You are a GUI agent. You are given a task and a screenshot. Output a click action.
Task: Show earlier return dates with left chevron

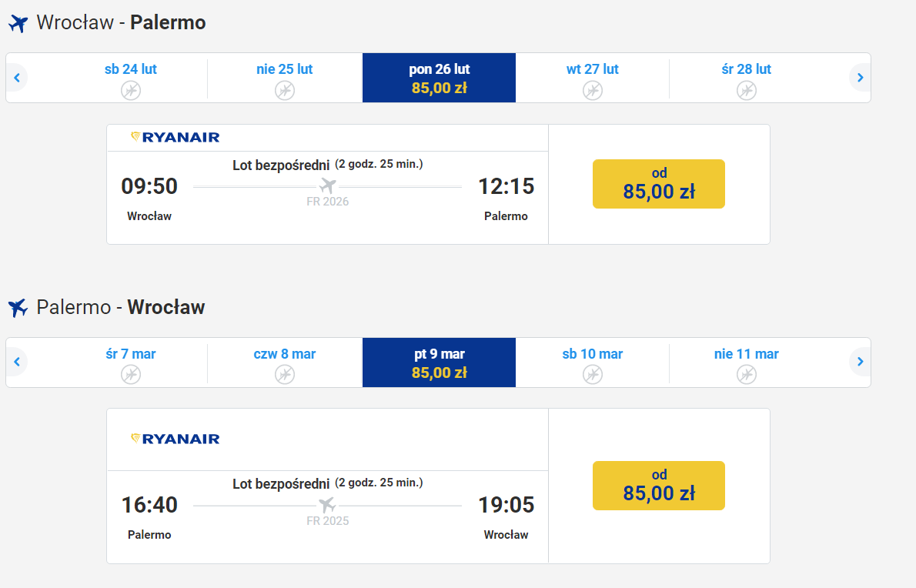tap(17, 362)
